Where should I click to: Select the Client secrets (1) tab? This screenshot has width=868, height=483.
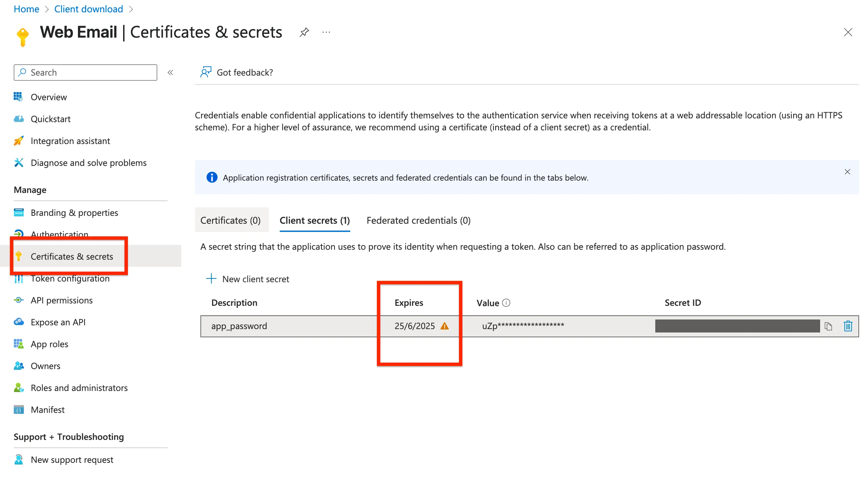pyautogui.click(x=315, y=220)
